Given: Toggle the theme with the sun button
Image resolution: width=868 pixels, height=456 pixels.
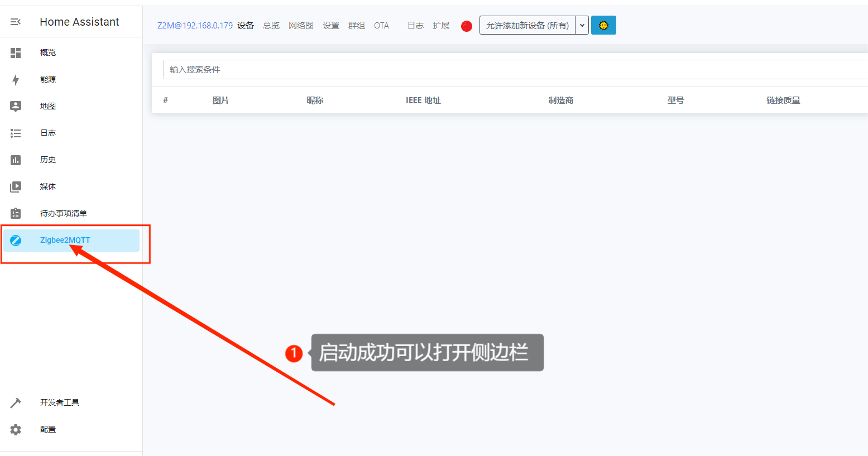Looking at the screenshot, I should tap(603, 25).
